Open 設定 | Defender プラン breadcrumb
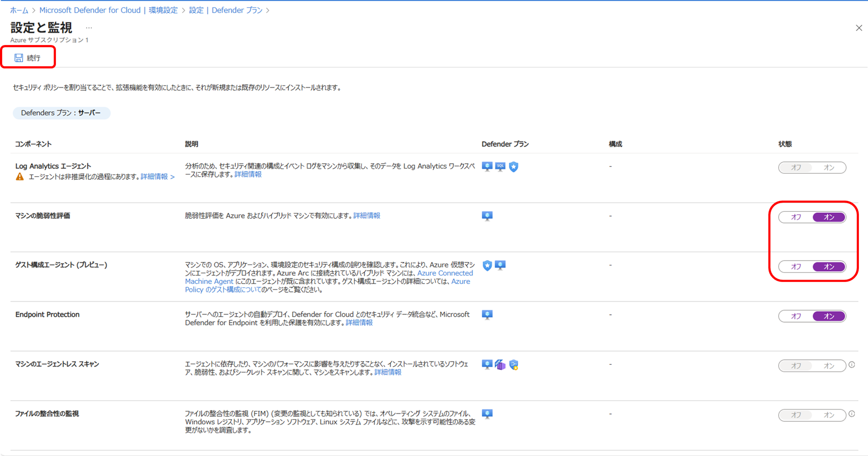The height and width of the screenshot is (456, 868). (226, 10)
